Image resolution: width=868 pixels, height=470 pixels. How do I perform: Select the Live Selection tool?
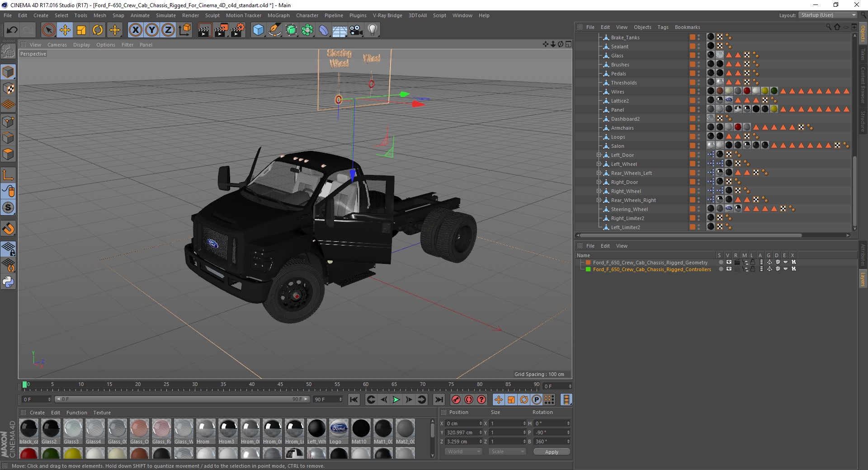pos(48,30)
